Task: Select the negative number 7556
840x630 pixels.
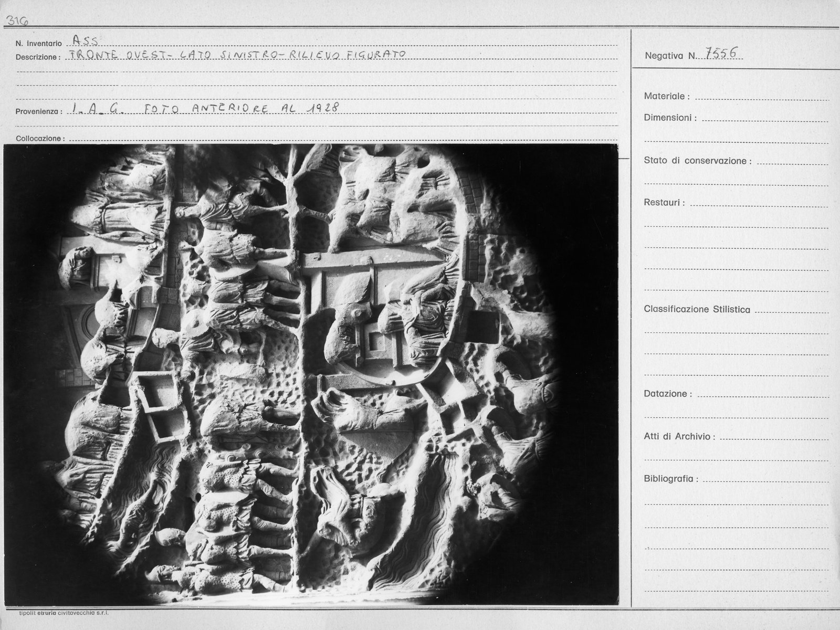Action: click(722, 52)
